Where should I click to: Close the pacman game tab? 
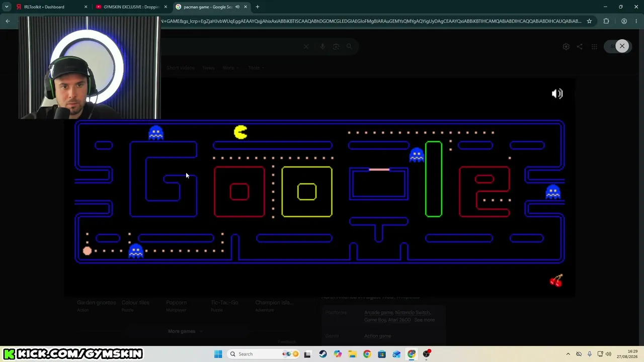coord(246,7)
